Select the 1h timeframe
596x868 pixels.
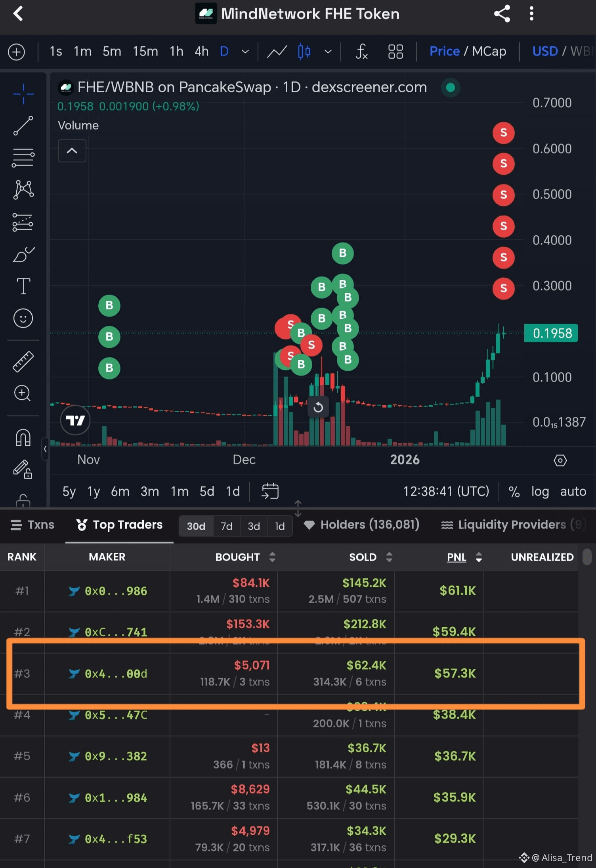[x=176, y=52]
